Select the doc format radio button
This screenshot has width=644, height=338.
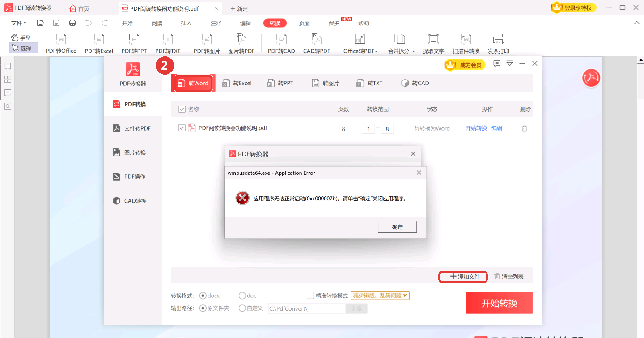(242, 296)
